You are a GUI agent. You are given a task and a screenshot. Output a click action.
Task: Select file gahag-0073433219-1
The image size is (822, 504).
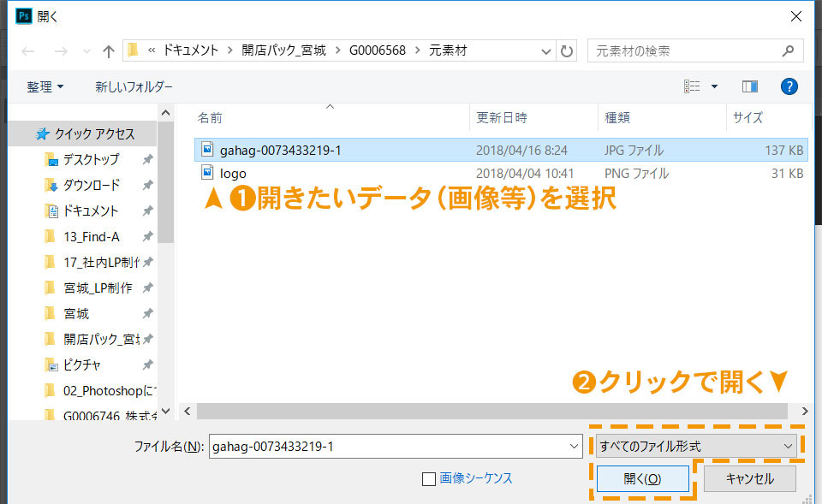pos(501,151)
